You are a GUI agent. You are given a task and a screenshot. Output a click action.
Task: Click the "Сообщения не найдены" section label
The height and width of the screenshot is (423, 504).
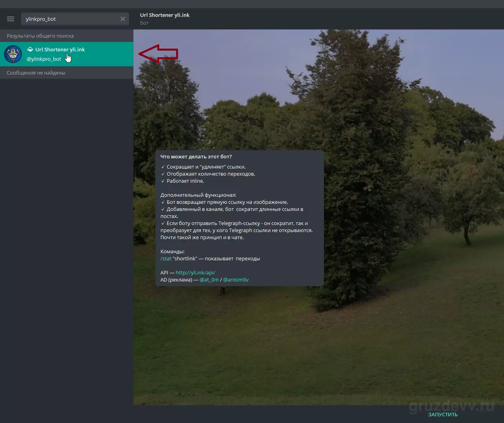pos(36,73)
